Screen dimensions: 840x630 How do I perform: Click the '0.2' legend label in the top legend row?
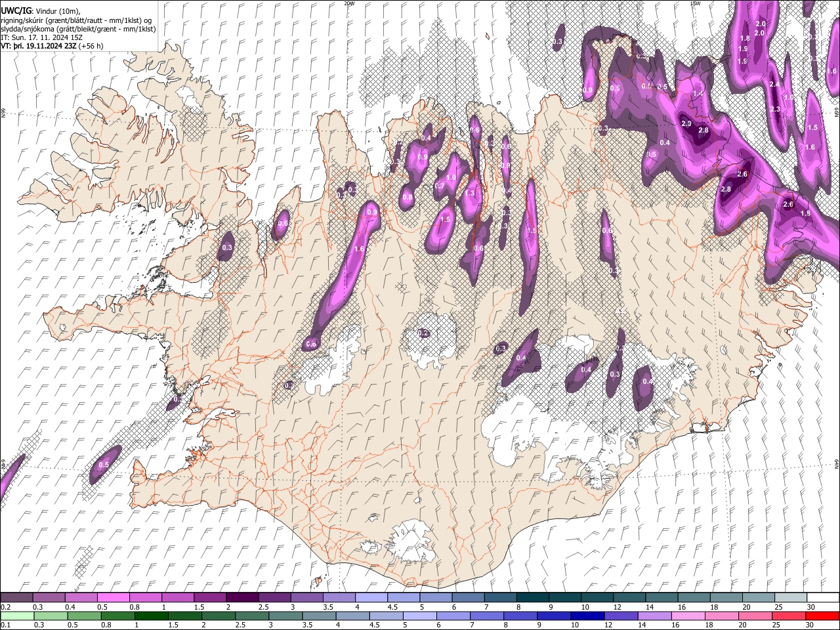pos(5,607)
